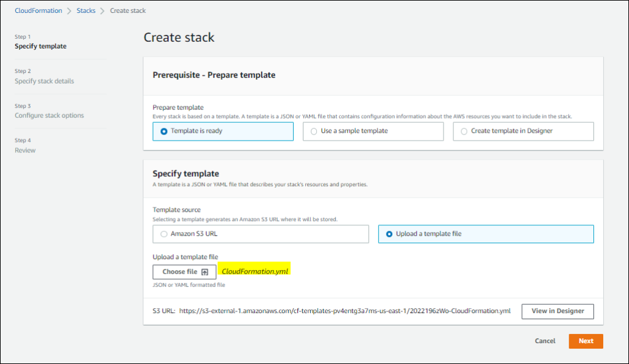Pick Amazon S3 URL as template source

pos(163,234)
